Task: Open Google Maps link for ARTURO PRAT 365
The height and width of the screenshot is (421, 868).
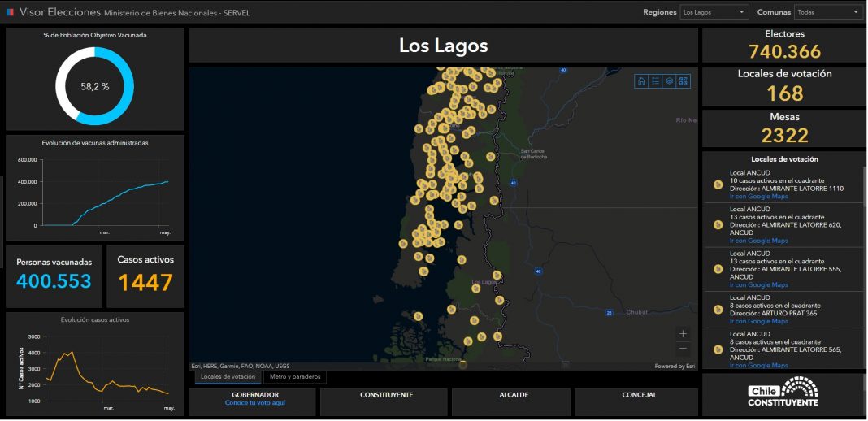Action: (x=758, y=321)
